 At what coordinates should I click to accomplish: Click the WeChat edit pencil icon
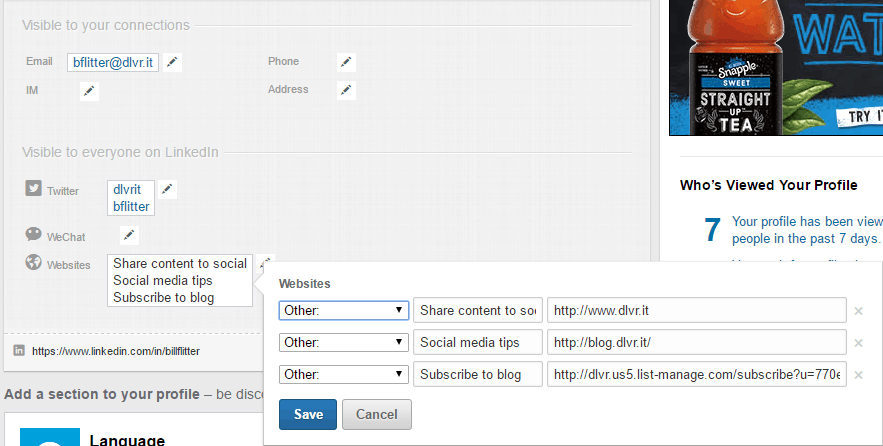[x=129, y=235]
